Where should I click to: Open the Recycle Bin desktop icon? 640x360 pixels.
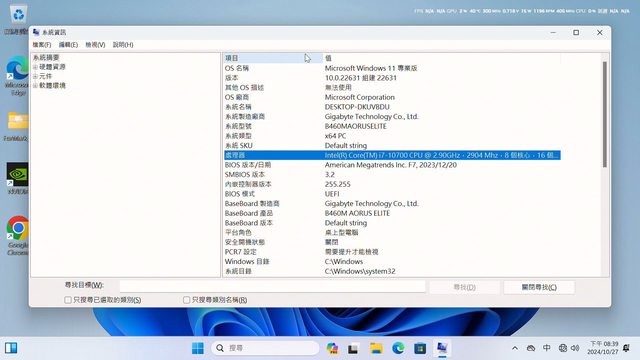[x=18, y=16]
